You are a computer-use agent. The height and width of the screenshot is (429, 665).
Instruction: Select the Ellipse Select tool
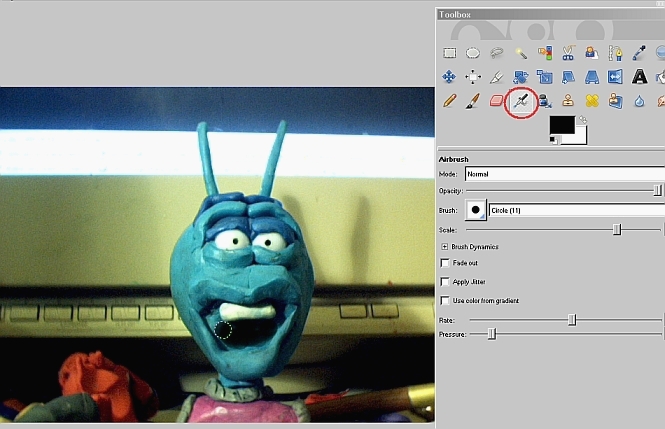(473, 53)
